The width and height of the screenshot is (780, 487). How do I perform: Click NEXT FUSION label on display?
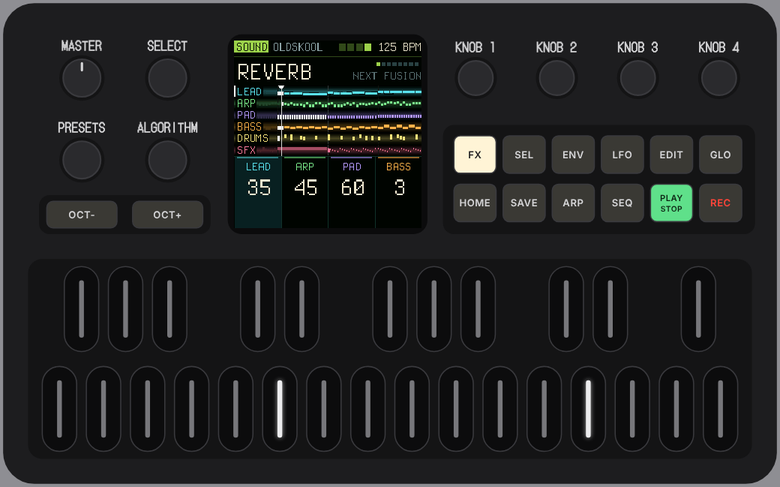click(x=387, y=76)
